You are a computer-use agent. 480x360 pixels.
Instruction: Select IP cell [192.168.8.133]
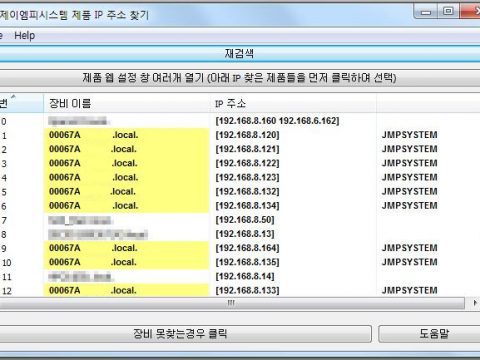pos(247,290)
